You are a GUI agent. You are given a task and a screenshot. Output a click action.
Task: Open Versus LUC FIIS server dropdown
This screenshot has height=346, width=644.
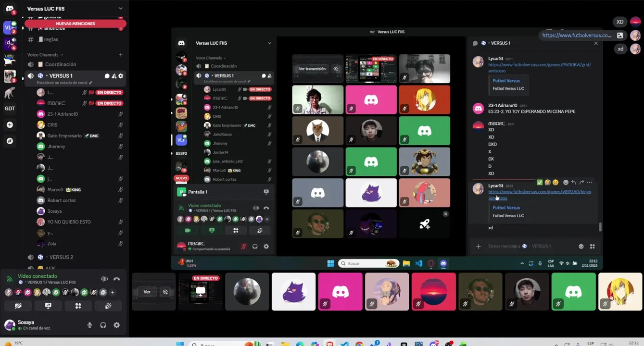pos(121,9)
